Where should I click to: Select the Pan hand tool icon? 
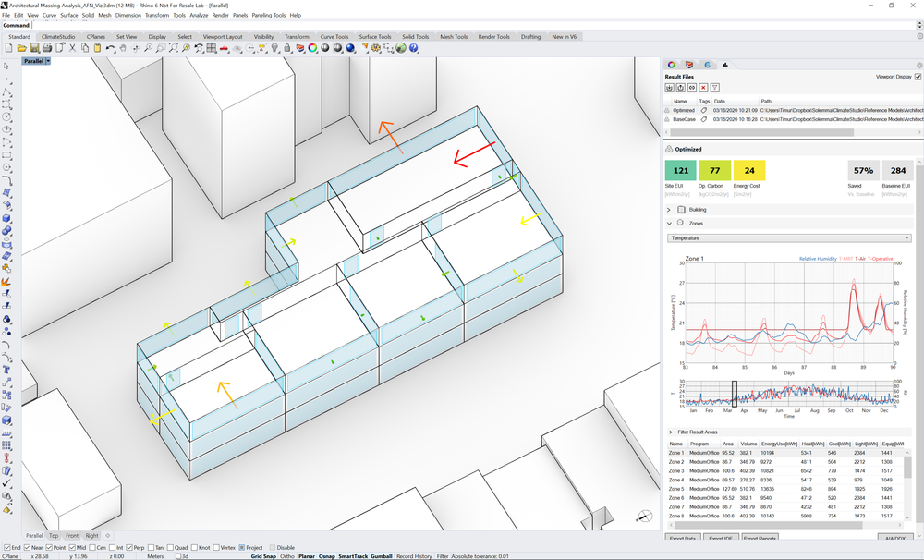pyautogui.click(x=123, y=48)
